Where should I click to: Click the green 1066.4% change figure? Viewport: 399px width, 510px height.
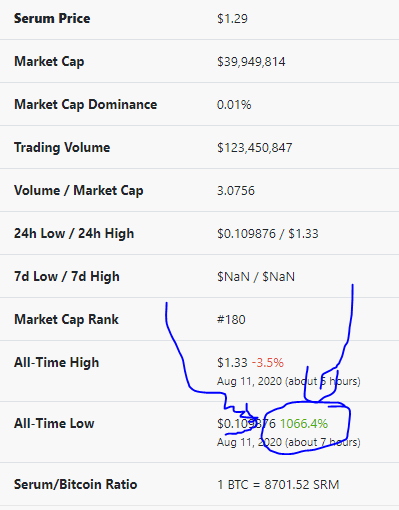tap(304, 424)
